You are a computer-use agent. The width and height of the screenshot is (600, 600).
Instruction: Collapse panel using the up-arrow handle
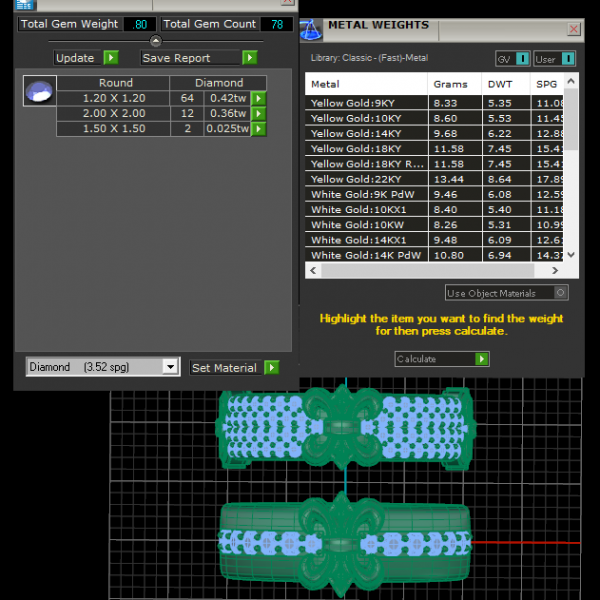click(x=155, y=41)
